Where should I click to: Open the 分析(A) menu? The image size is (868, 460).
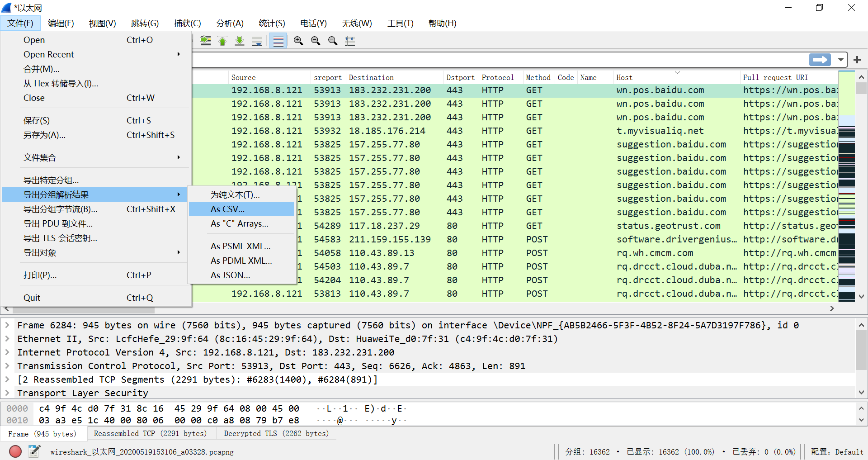230,23
